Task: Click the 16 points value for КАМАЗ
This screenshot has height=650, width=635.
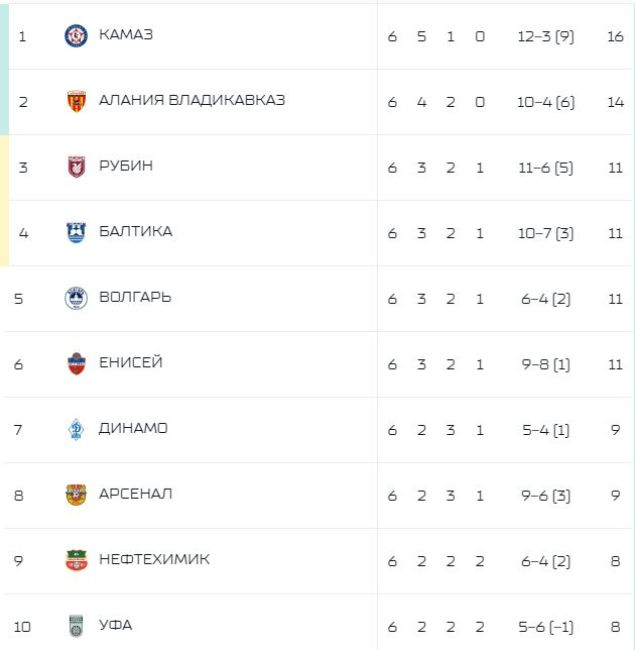Action: coord(615,36)
